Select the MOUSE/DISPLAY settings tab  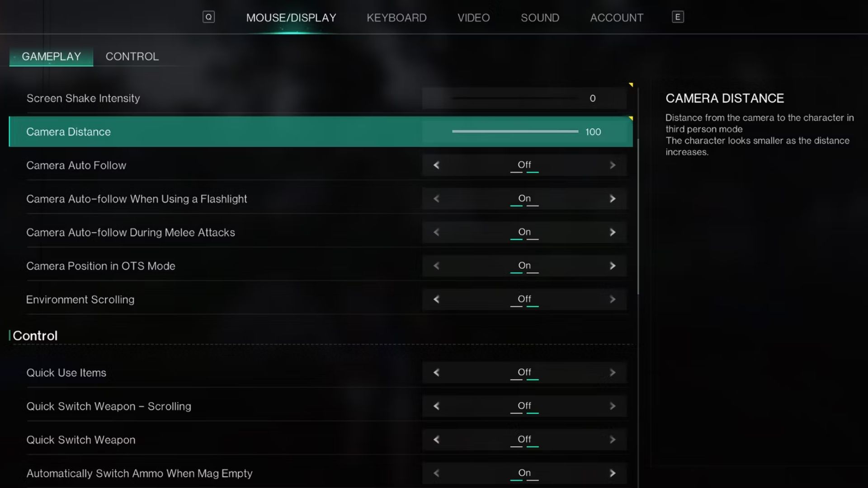(291, 17)
